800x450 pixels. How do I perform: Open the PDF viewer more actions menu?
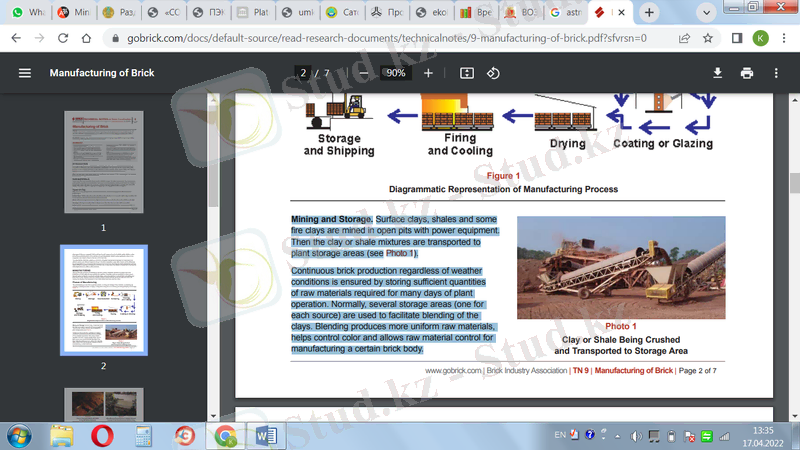(x=776, y=73)
